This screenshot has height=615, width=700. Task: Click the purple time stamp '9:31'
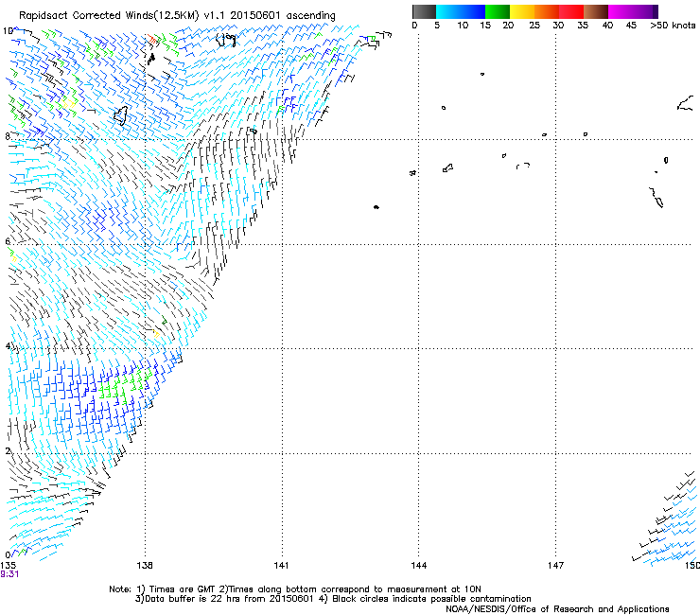pyautogui.click(x=9, y=574)
